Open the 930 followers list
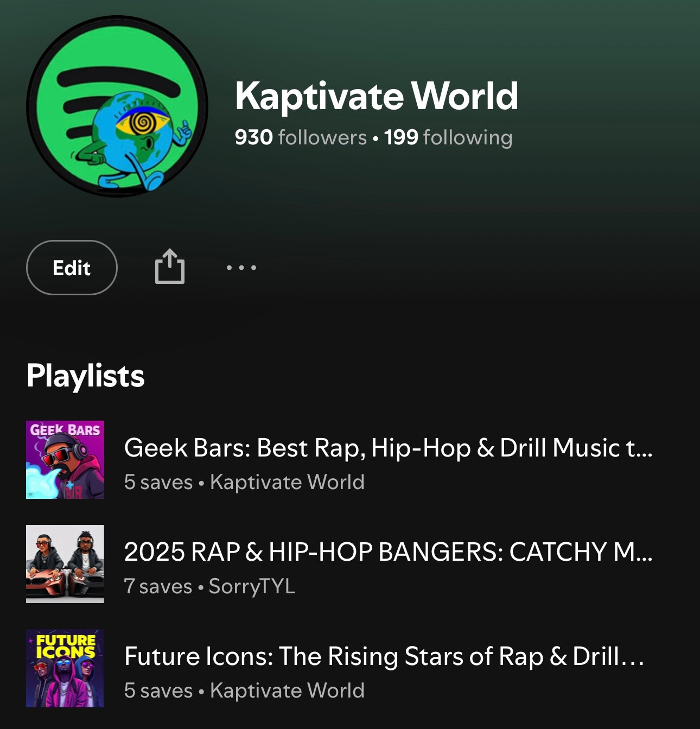Screen dimensions: 700x729 [x=301, y=137]
